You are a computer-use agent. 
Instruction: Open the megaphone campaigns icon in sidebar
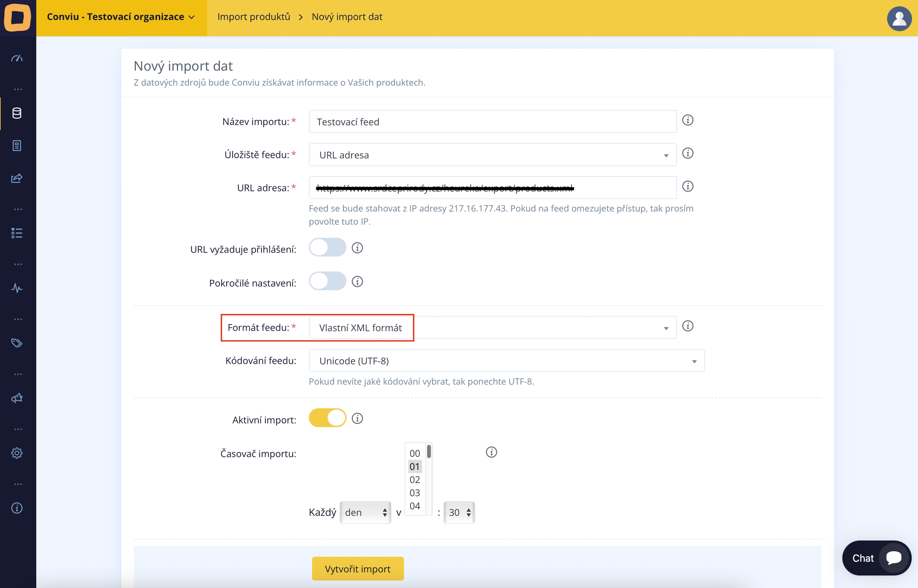17,398
